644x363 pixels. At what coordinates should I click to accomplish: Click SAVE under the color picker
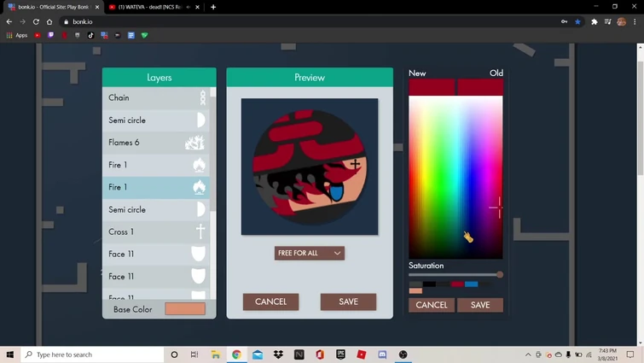(480, 305)
